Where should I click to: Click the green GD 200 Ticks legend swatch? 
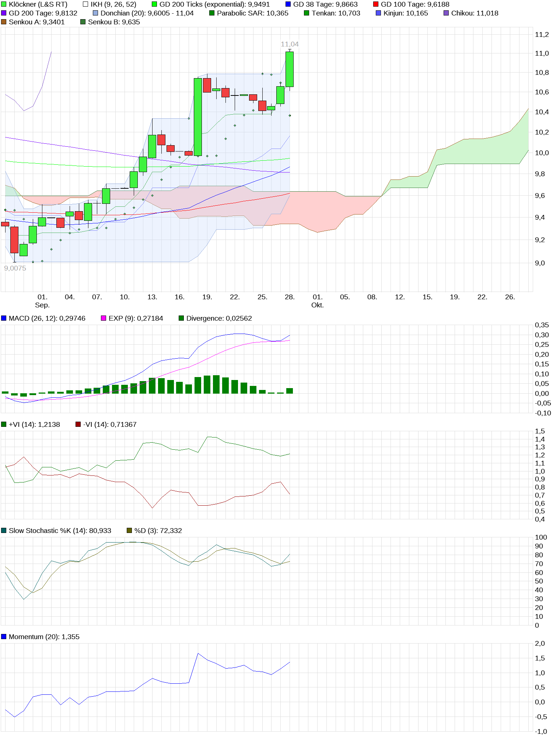pos(154,4)
